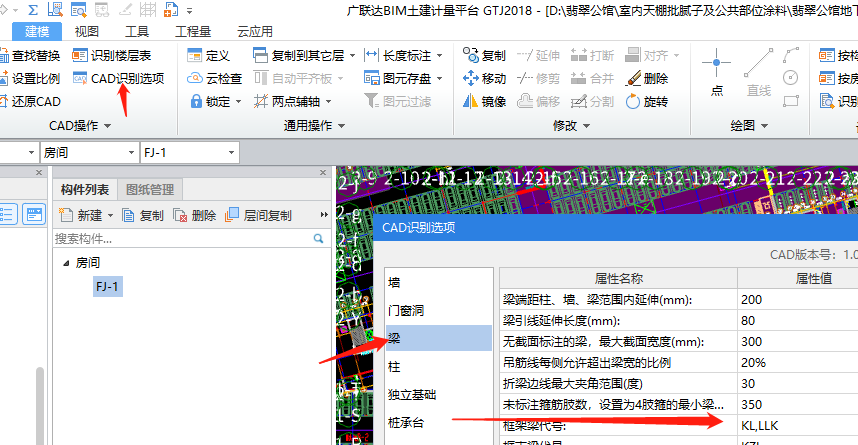Click 新建 new component button
858x445 pixels.
[x=81, y=216]
